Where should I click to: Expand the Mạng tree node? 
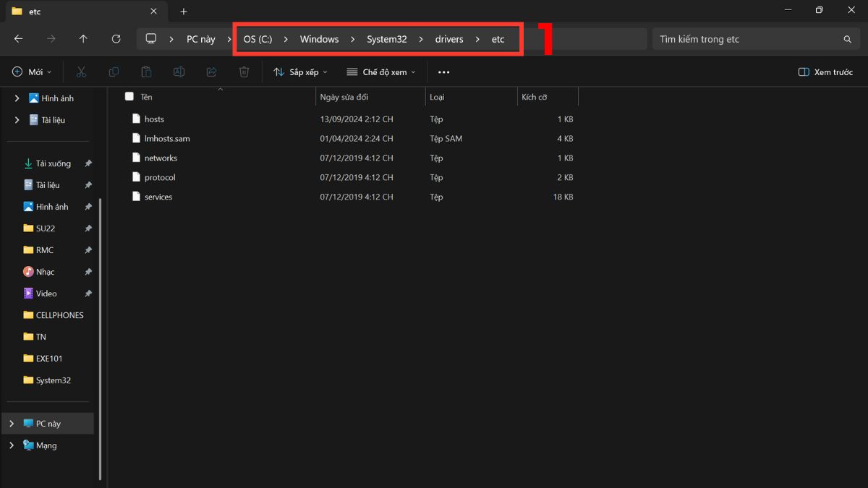click(12, 445)
